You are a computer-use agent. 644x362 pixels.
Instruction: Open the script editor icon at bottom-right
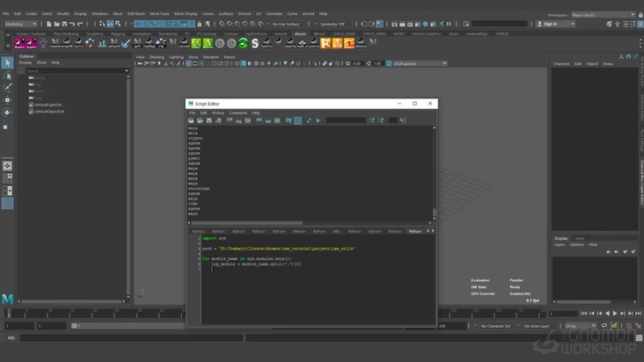(638, 337)
